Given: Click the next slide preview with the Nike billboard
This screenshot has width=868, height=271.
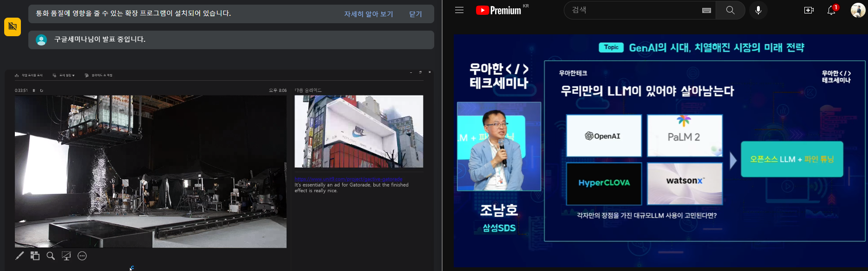Looking at the screenshot, I should [359, 131].
